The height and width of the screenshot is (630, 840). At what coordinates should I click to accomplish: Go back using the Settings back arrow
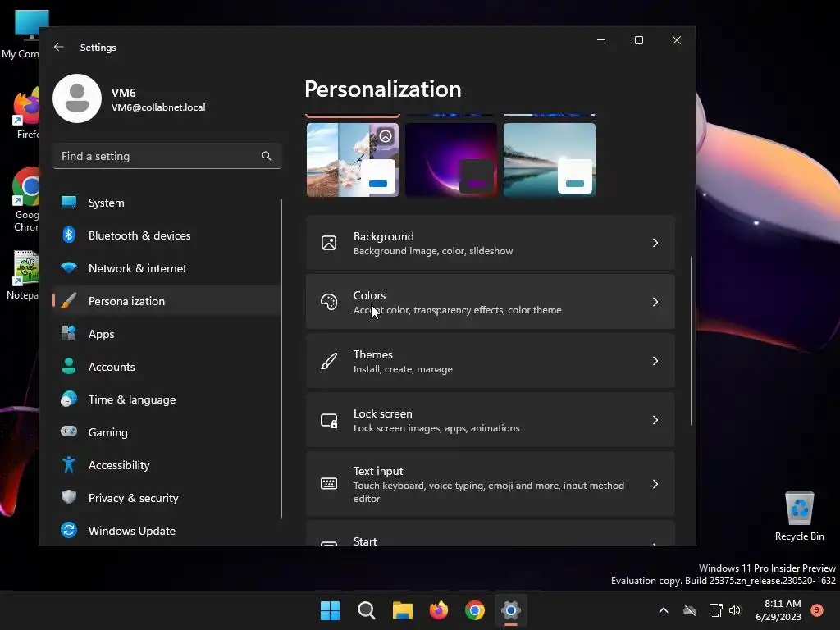59,47
